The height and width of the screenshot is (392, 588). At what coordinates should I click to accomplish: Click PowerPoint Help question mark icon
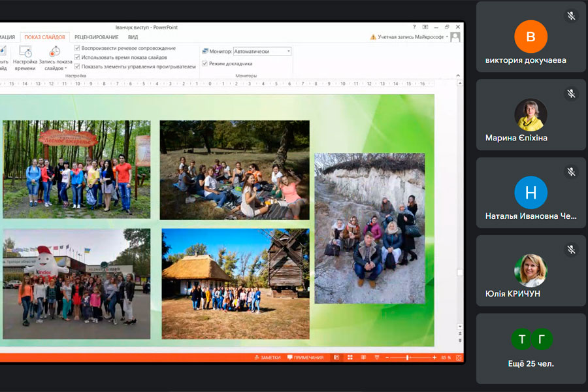tap(414, 27)
